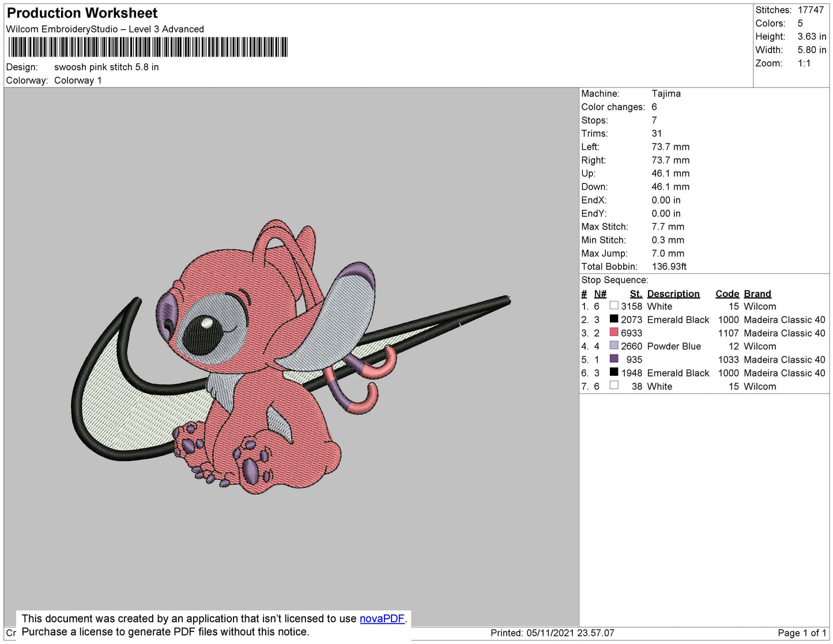Image resolution: width=833 pixels, height=644 pixels.
Task: Click the Stitches value 17747
Action: coord(811,10)
